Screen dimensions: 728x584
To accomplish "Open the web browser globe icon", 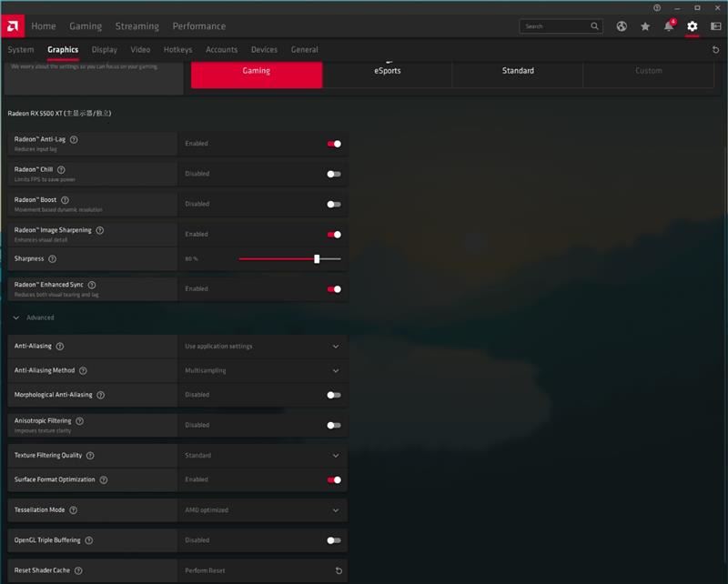I will pos(622,26).
